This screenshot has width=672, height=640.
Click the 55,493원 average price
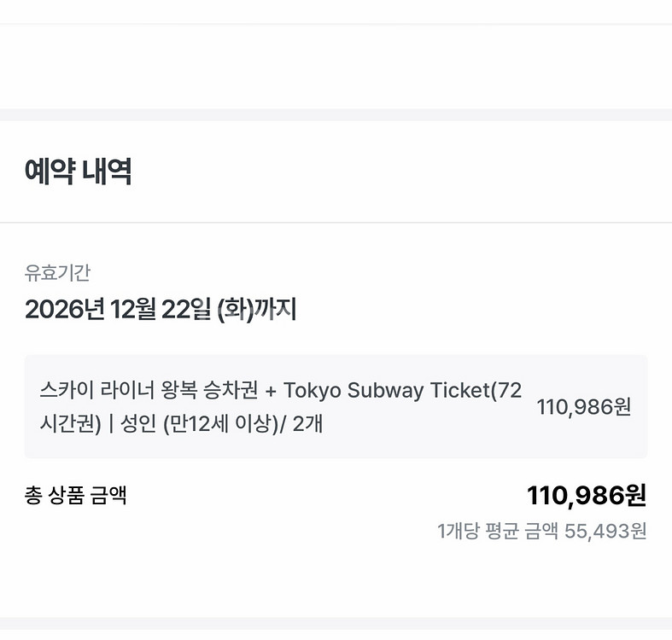(605, 532)
